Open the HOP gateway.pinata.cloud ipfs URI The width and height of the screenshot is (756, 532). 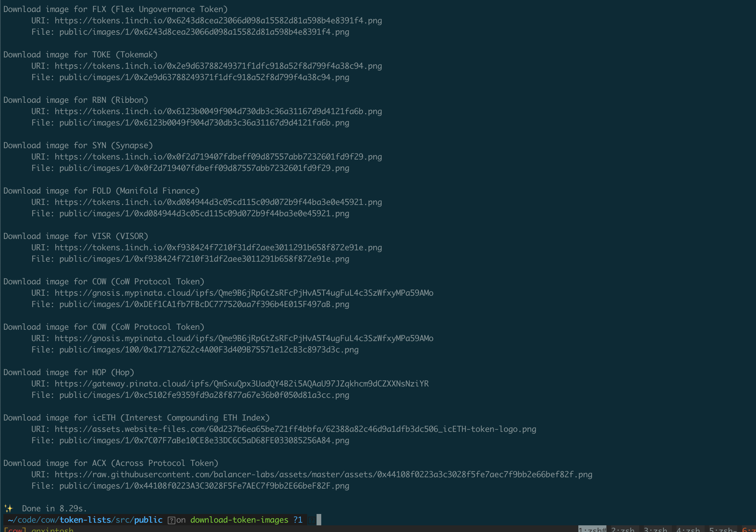coord(241,384)
